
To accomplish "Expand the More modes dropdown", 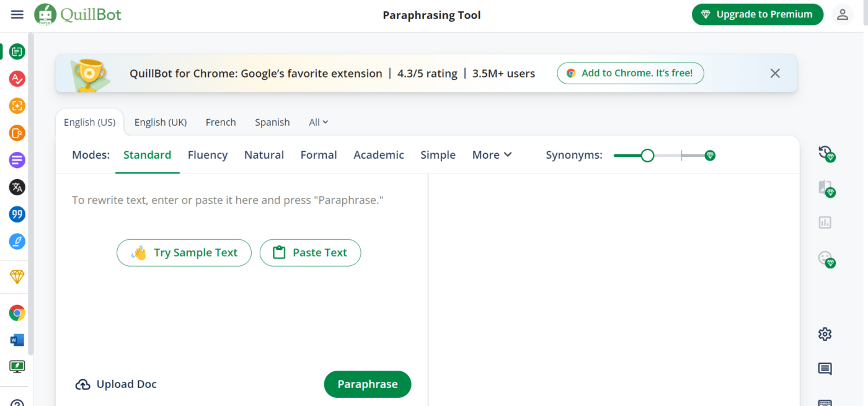I will coord(492,155).
